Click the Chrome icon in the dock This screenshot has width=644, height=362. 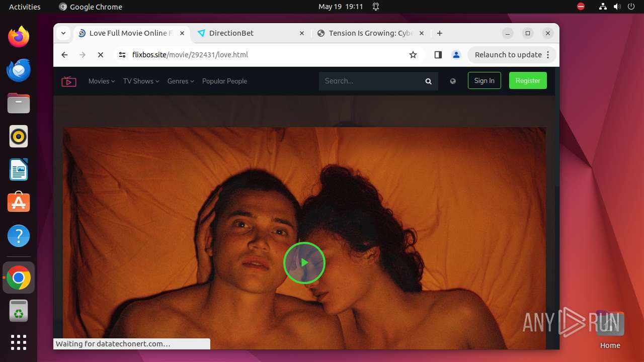pyautogui.click(x=19, y=278)
